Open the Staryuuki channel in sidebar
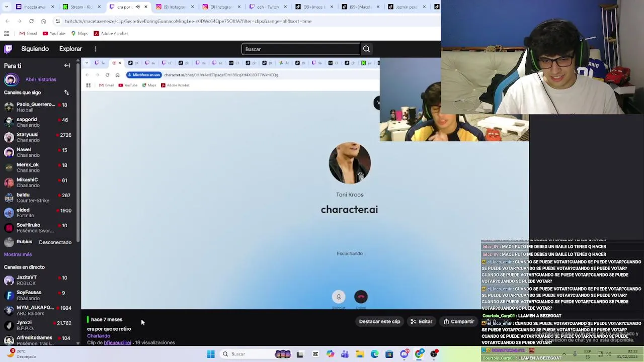Screen dimensions: 644x362 pyautogui.click(x=39, y=137)
